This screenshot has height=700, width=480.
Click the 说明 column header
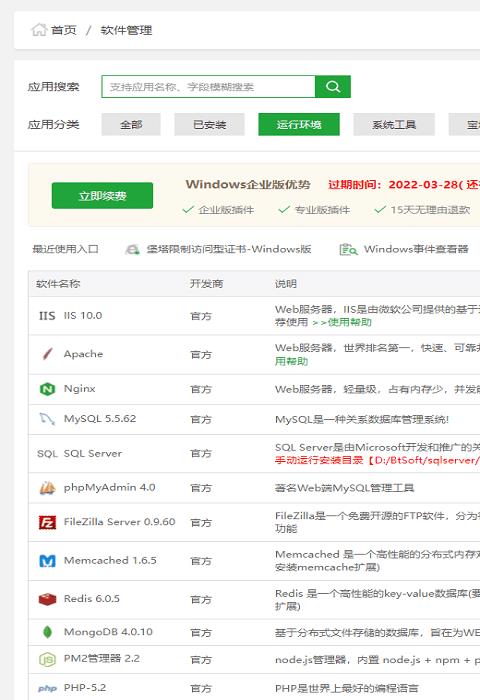pyautogui.click(x=286, y=283)
